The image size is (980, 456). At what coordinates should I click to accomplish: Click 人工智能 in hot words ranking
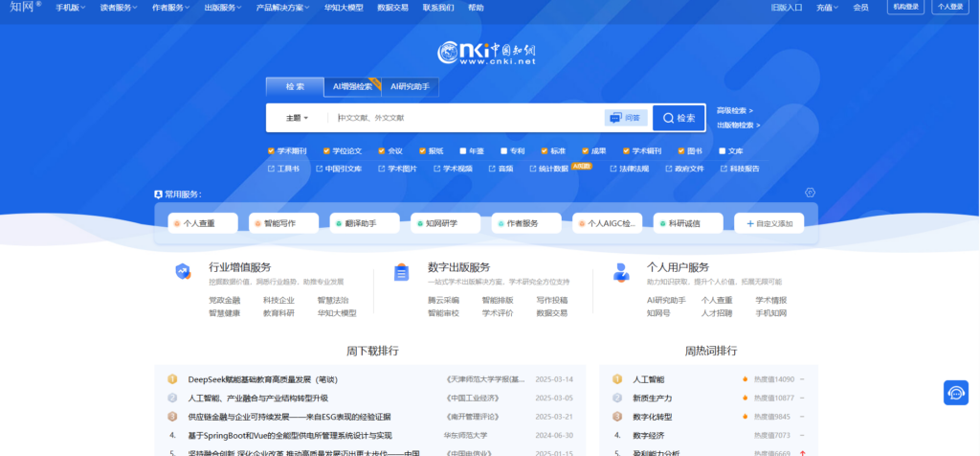tap(648, 379)
